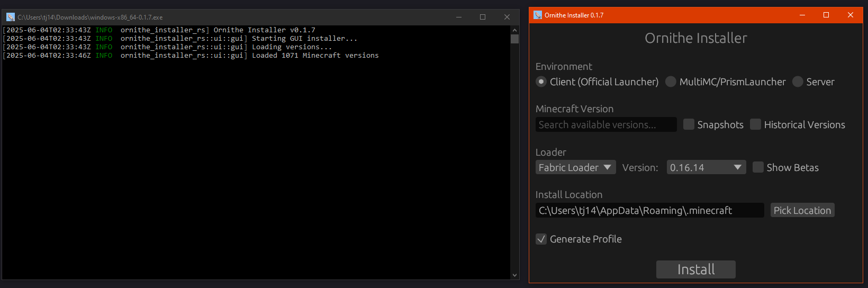This screenshot has width=868, height=288.
Task: Enable the Snapshots checkbox
Action: pyautogui.click(x=689, y=124)
